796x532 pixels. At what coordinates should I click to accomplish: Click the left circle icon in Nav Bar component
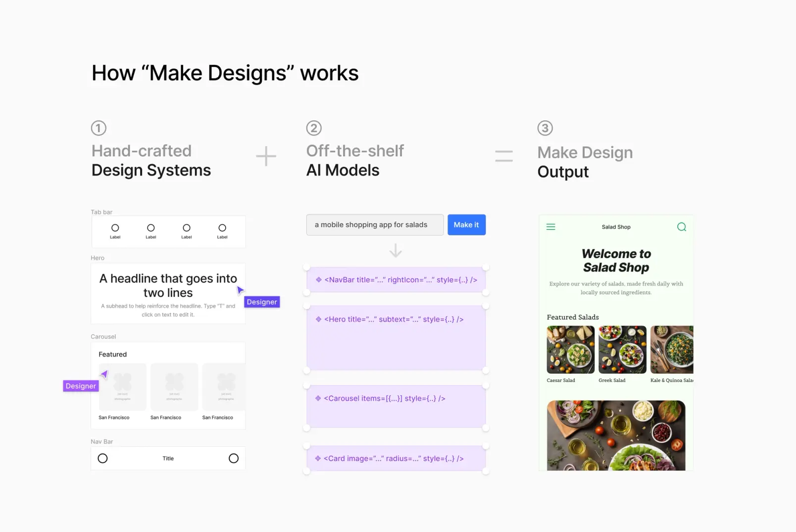coord(102,458)
